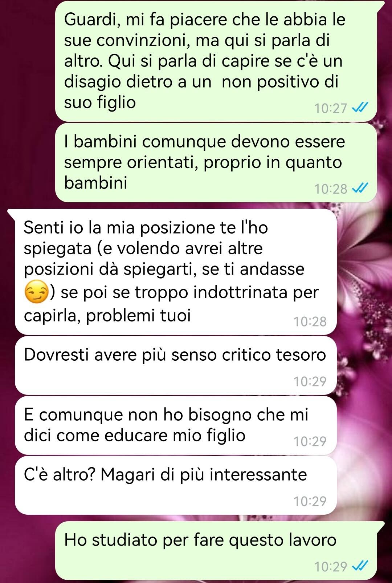Tap the 10:29 time under 'C'è altro?'
Viewport: 392px width, 583px height.
[x=310, y=501]
